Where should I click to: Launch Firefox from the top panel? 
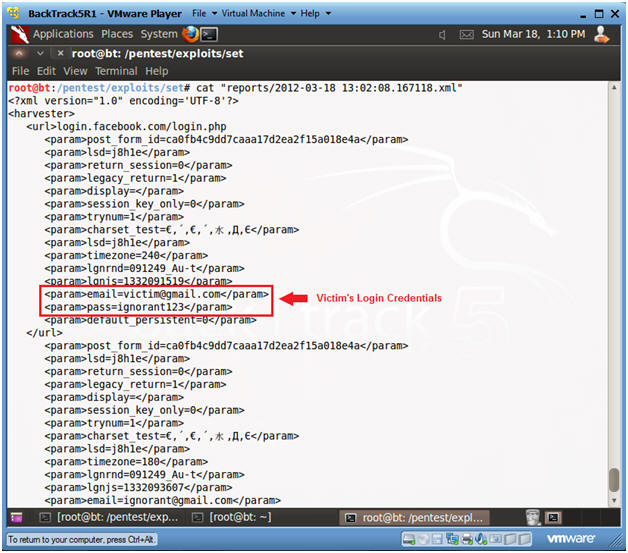coord(190,34)
